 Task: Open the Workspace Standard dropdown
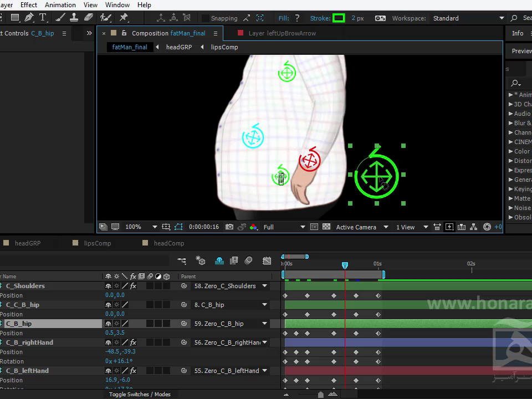(468, 18)
